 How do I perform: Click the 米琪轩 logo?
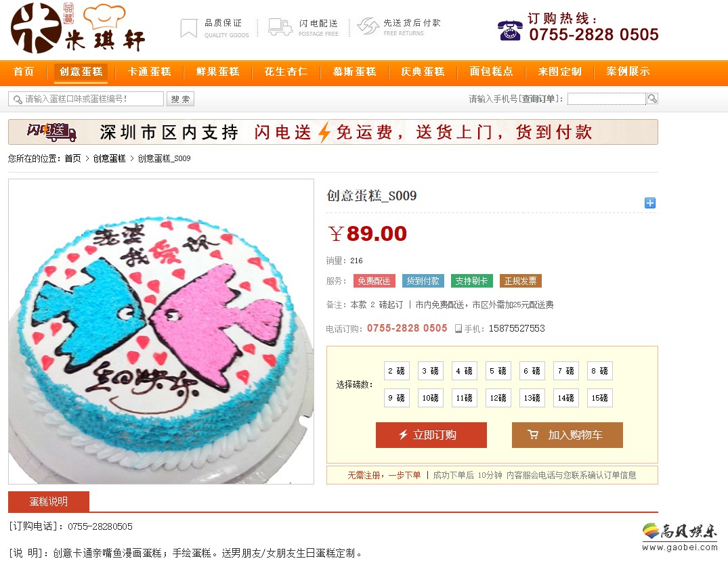[77, 28]
